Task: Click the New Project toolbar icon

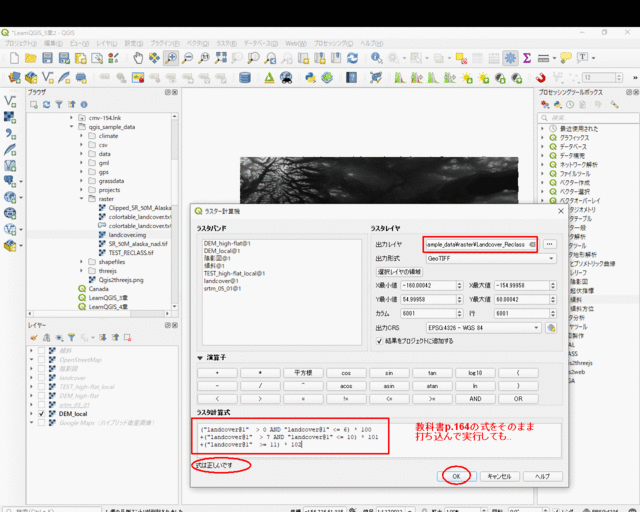Action: click(x=14, y=58)
